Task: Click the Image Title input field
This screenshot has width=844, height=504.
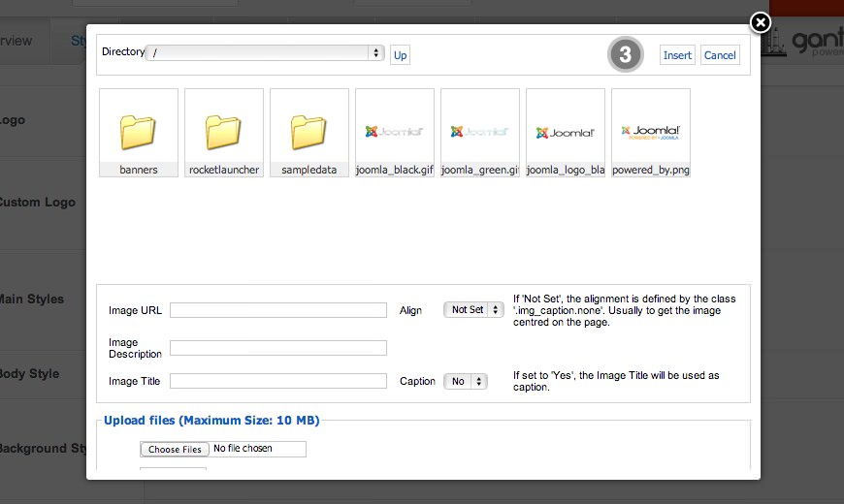Action: click(x=278, y=382)
